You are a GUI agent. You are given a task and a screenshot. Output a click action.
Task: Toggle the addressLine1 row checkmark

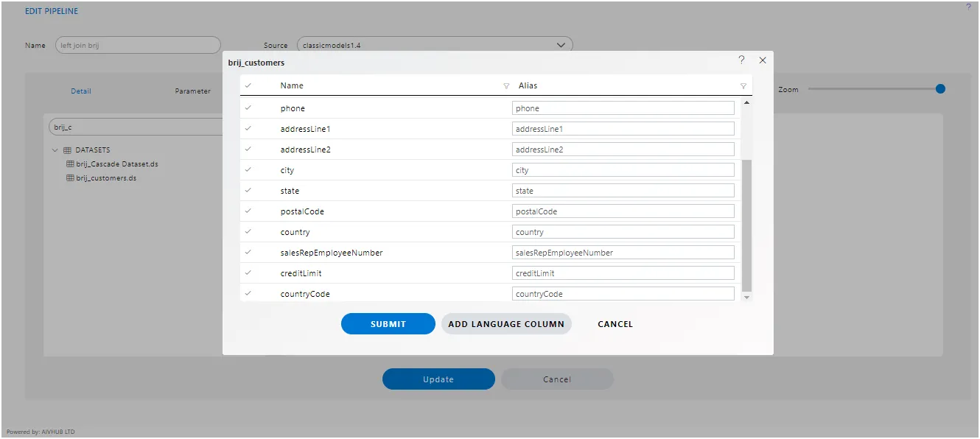pyautogui.click(x=248, y=129)
